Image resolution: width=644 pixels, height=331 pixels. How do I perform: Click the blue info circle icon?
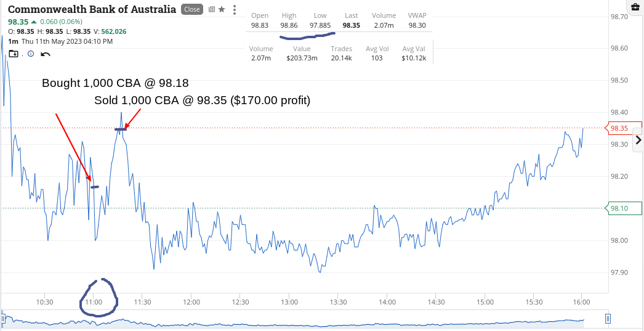click(31, 54)
